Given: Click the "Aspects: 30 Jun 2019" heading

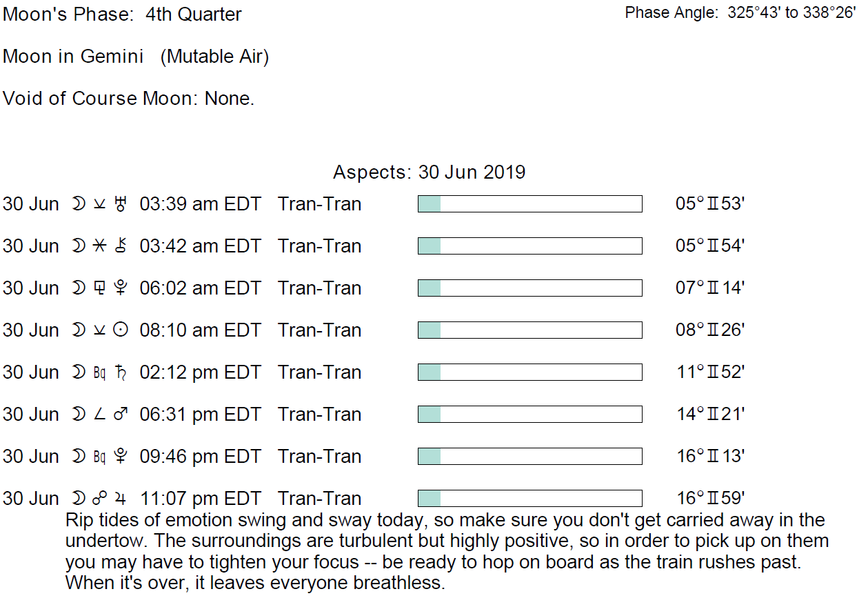Looking at the screenshot, I should point(429,172).
